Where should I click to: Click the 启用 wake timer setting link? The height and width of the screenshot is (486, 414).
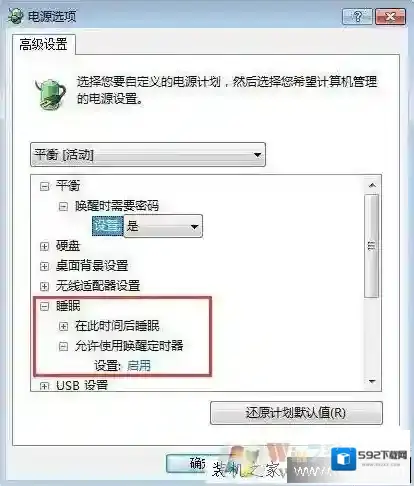[x=139, y=366]
